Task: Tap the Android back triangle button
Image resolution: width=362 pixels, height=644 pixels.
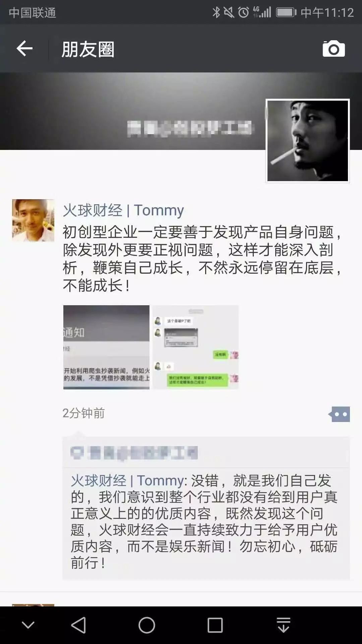Action: [x=79, y=625]
